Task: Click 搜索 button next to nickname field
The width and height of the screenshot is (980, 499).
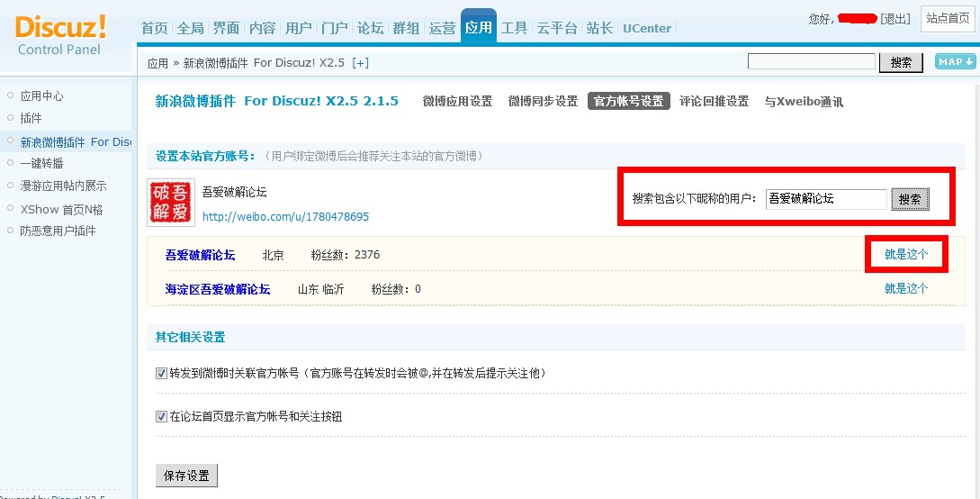Action: tap(910, 199)
